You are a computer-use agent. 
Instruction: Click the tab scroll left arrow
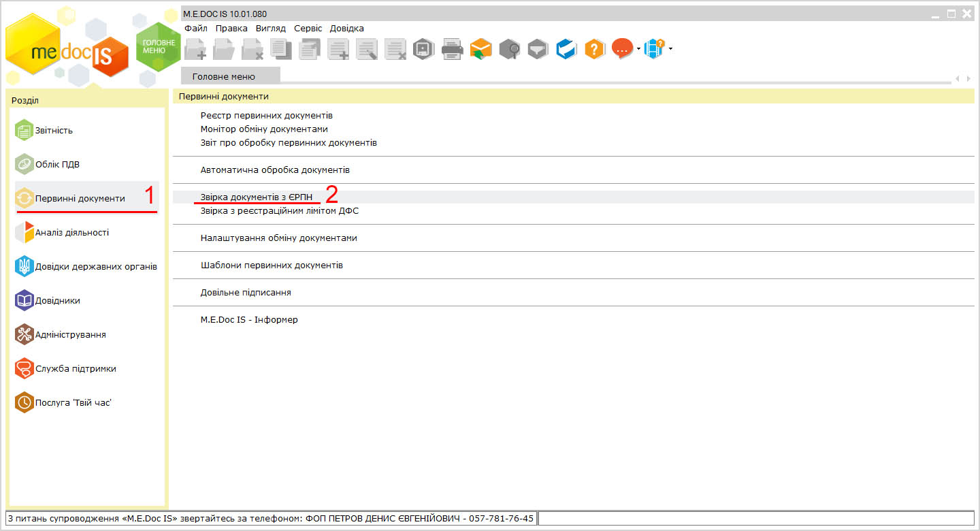point(958,79)
